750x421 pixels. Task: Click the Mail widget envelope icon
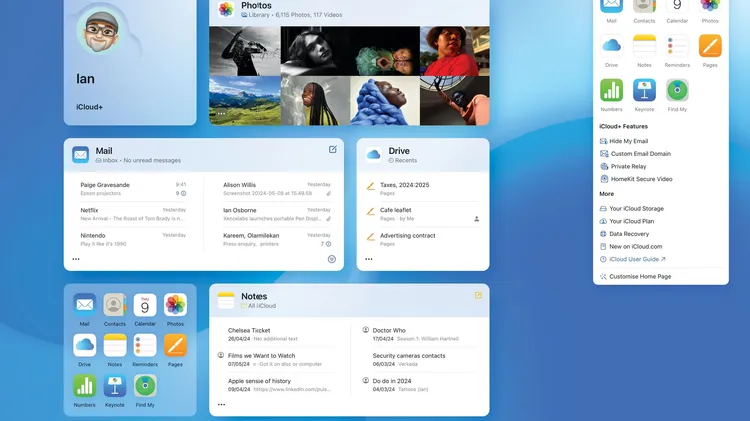(x=80, y=155)
